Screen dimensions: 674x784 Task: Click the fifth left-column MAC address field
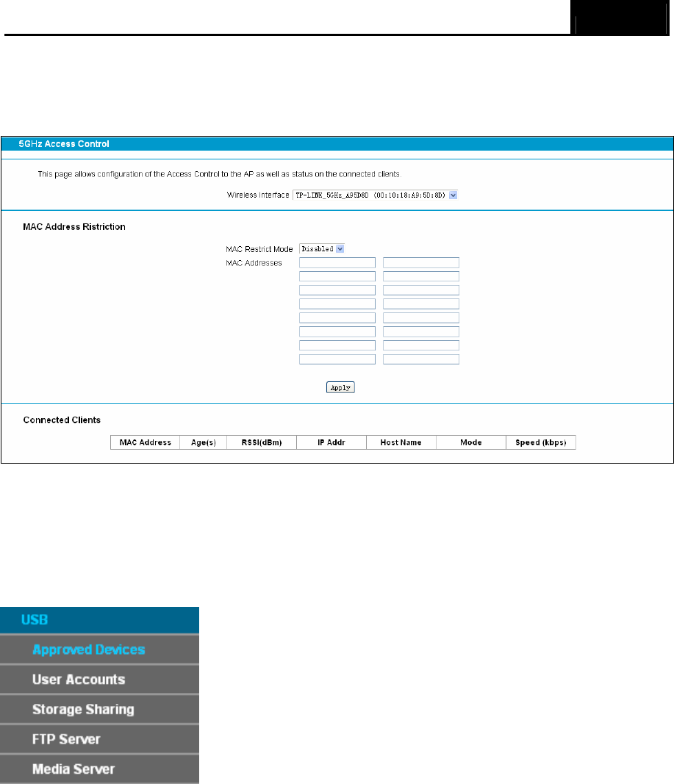tap(337, 318)
